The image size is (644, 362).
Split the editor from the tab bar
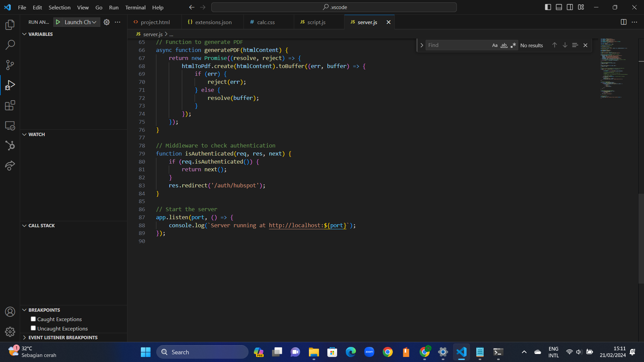(624, 22)
